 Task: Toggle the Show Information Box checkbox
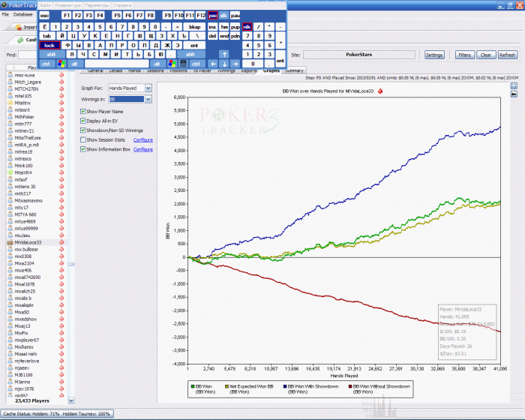pos(83,149)
